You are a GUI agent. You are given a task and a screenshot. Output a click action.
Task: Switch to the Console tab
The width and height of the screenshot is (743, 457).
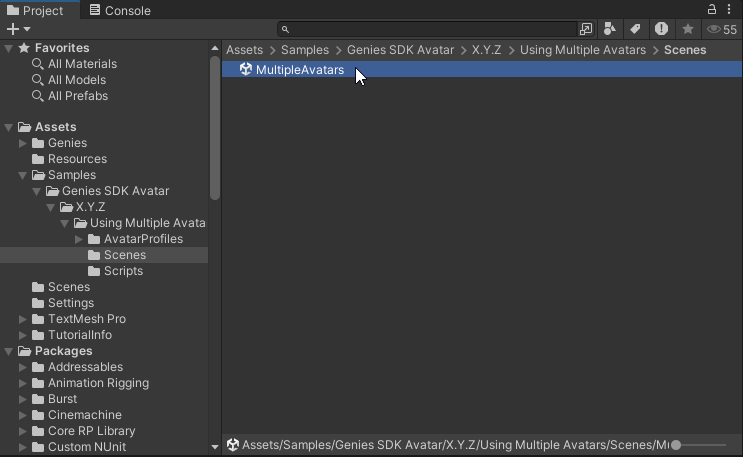119,10
